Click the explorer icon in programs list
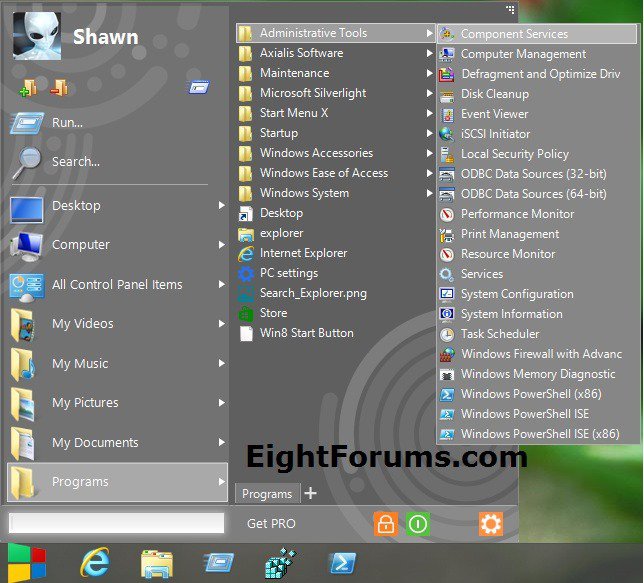This screenshot has width=644, height=583. 246,234
